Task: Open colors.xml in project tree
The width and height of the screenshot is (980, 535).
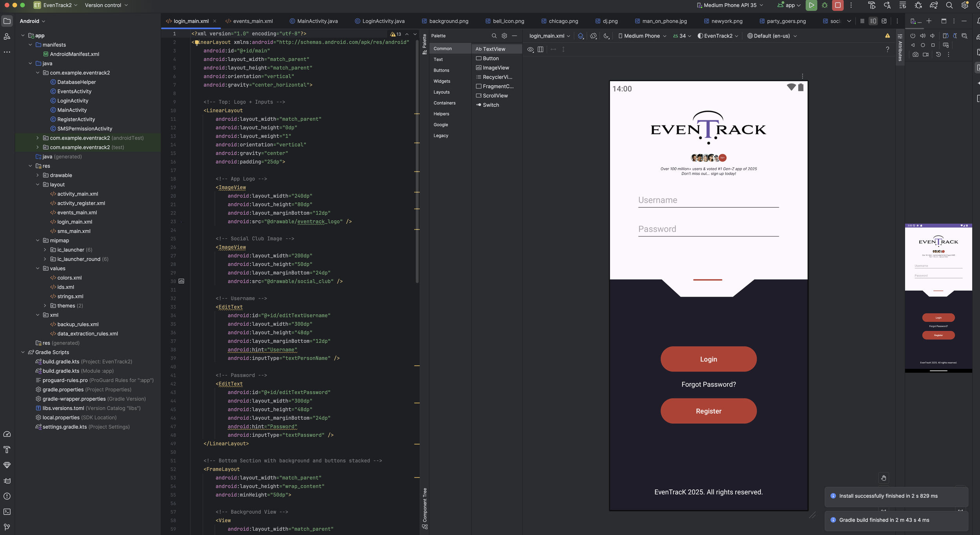Action: click(69, 278)
